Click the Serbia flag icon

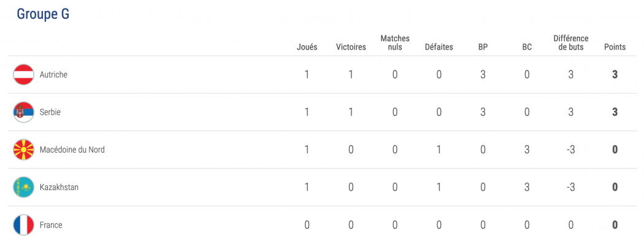tap(23, 112)
